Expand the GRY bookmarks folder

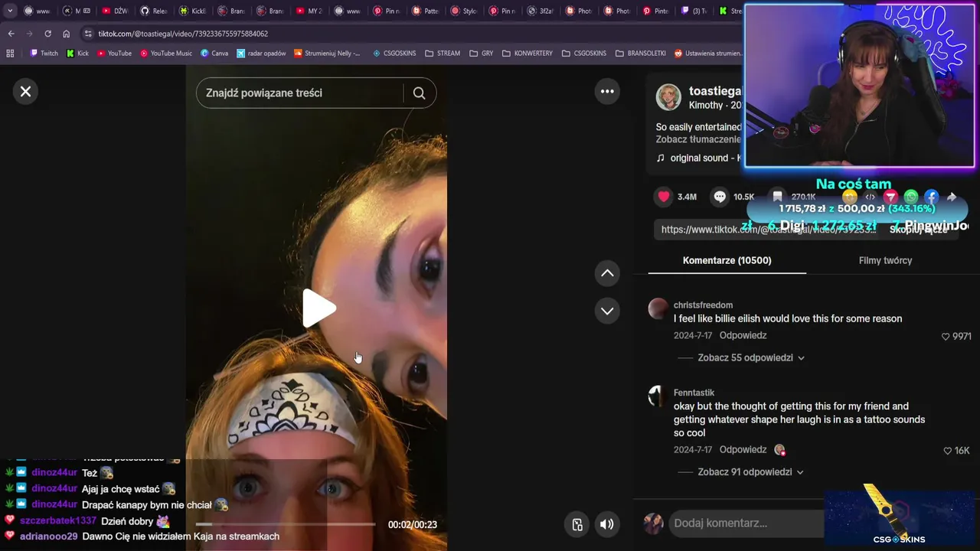pyautogui.click(x=481, y=54)
